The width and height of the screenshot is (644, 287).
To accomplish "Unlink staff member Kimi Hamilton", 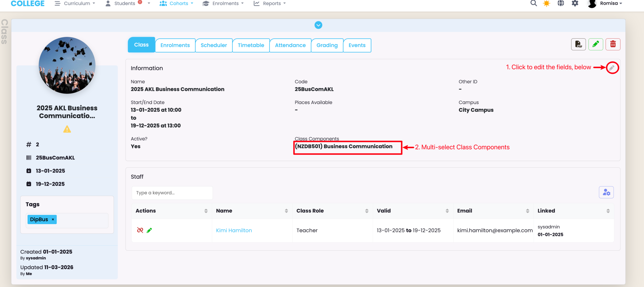I will [x=140, y=230].
